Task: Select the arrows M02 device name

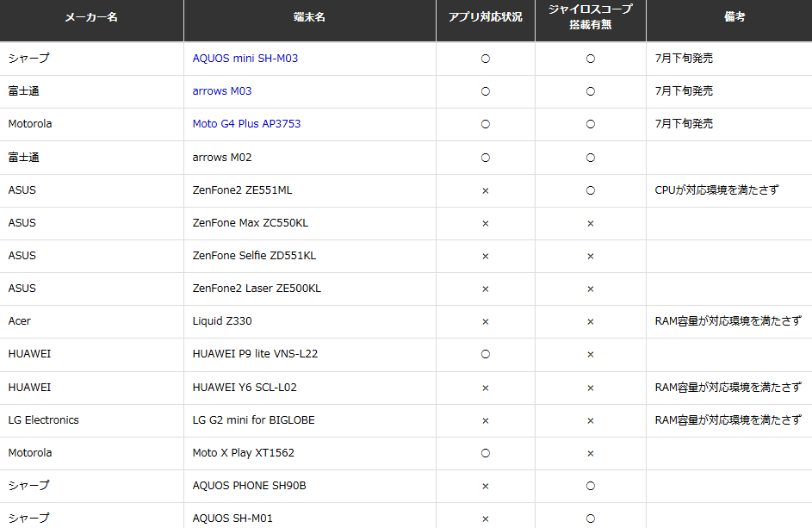Action: [x=222, y=158]
